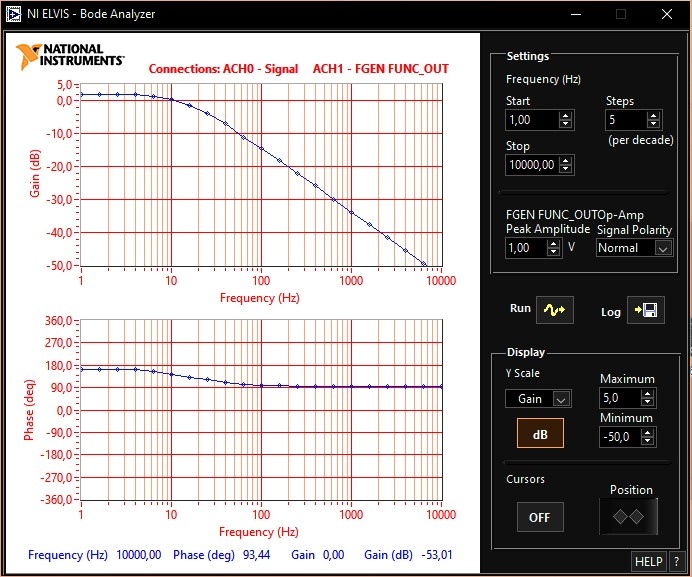
Task: Click the Frequency readout 10000,00
Action: coord(139,554)
